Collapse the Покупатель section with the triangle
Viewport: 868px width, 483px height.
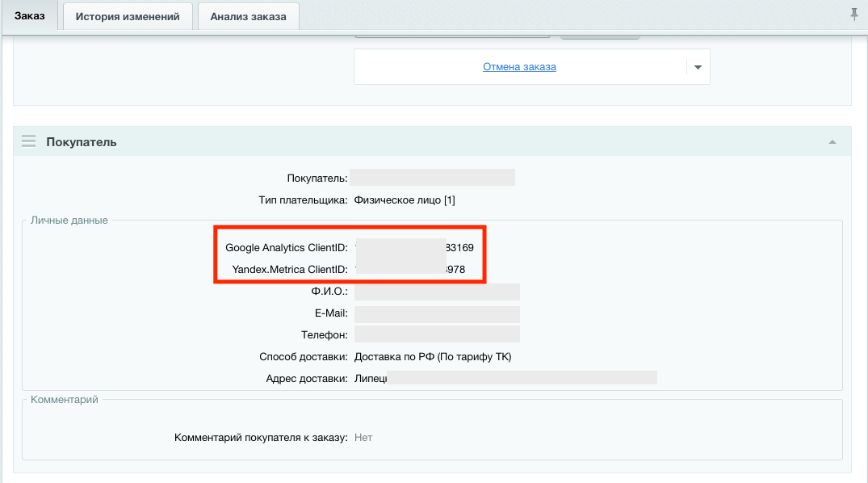832,142
